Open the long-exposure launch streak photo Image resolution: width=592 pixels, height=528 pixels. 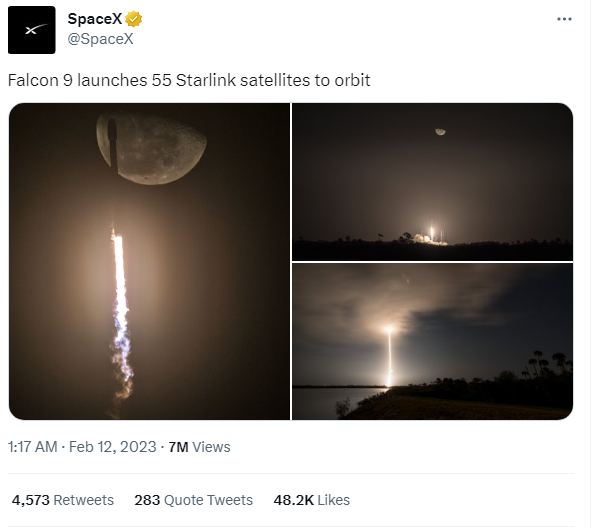pos(433,341)
